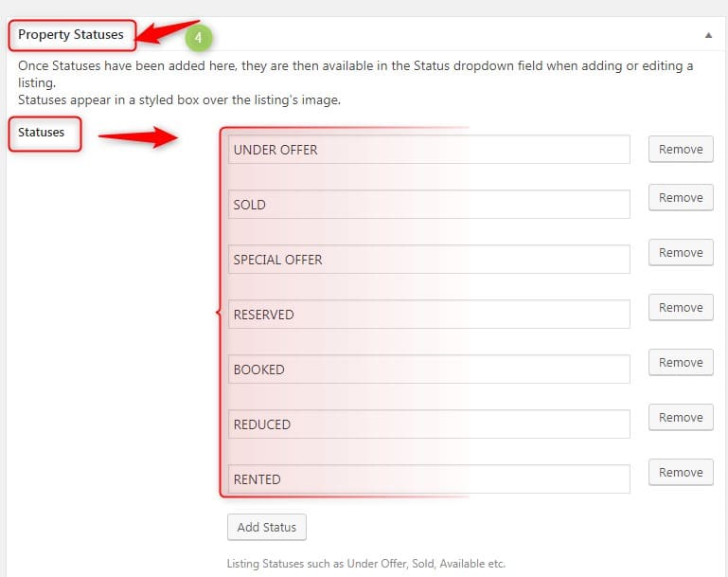Delete the RENTED status entry
This screenshot has height=577, width=728.
pyautogui.click(x=680, y=473)
